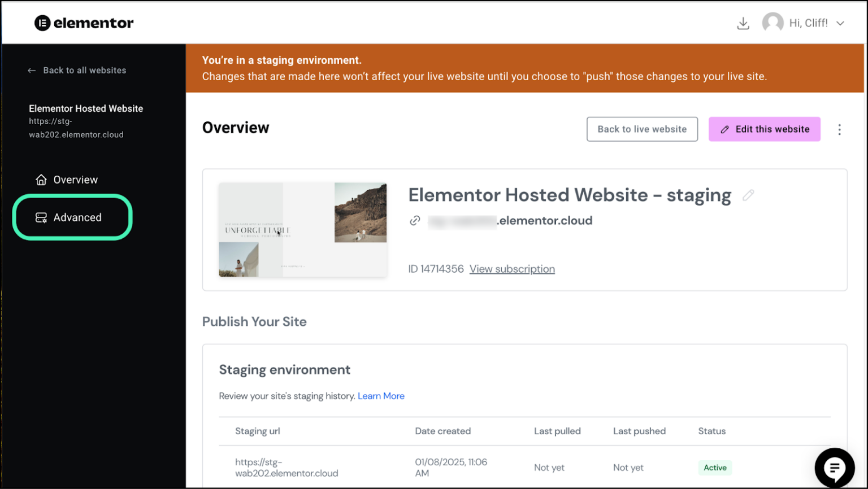
Task: Open the chat support bubble
Action: pos(835,468)
